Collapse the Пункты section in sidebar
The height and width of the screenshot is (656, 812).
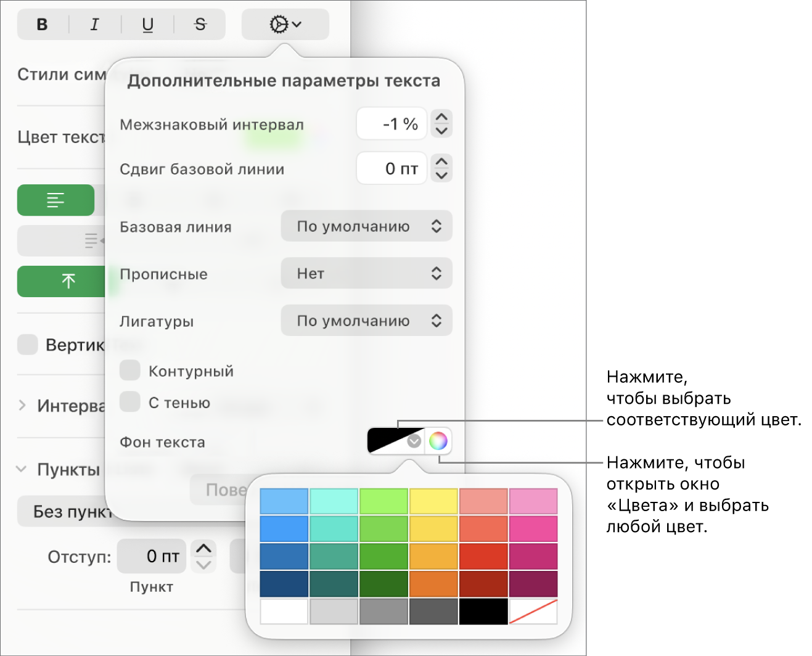22,469
